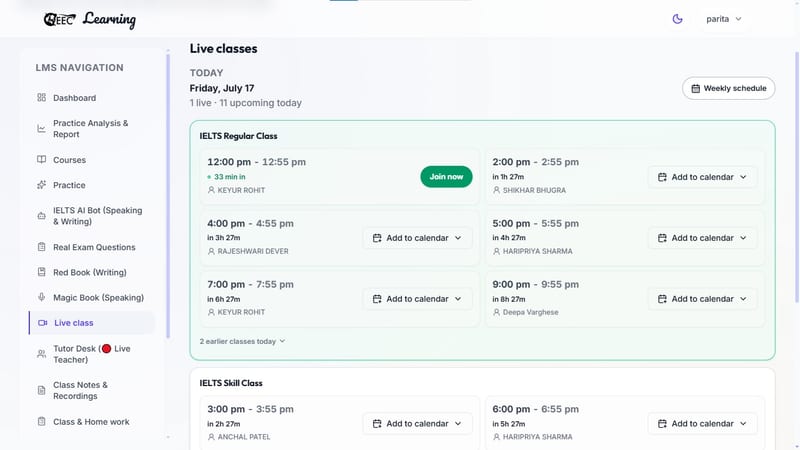800x450 pixels.
Task: Click the Real Exam Questions clipboard icon
Action: coord(41,247)
